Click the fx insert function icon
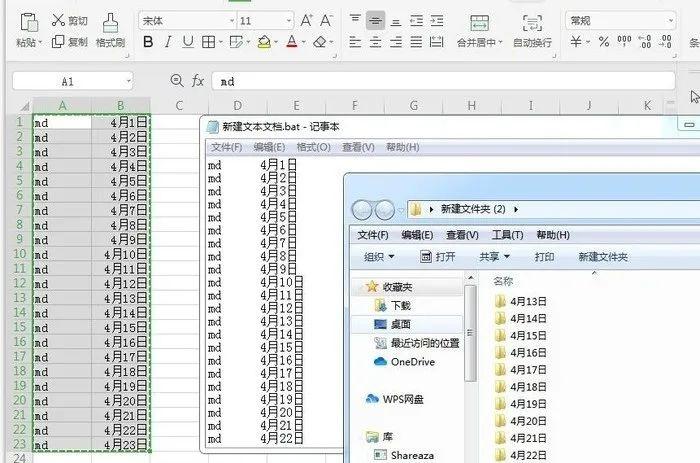 point(198,81)
